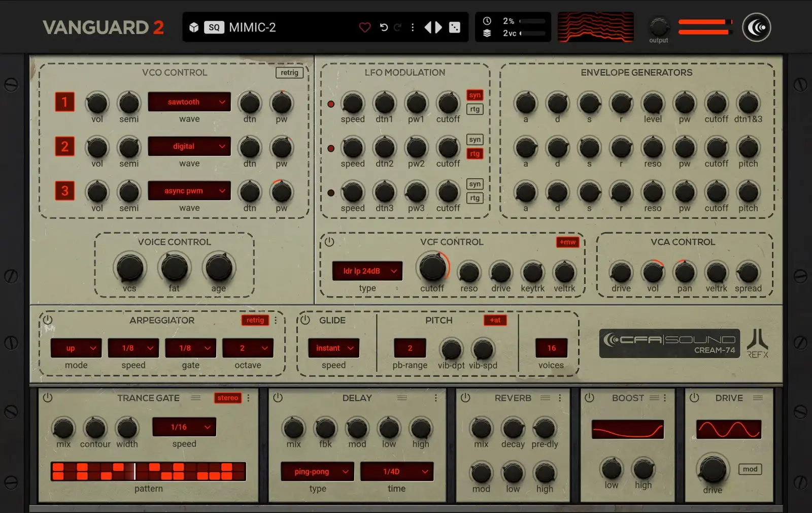Toggle the Arpeggiator retrig button
The width and height of the screenshot is (812, 513).
tap(255, 320)
